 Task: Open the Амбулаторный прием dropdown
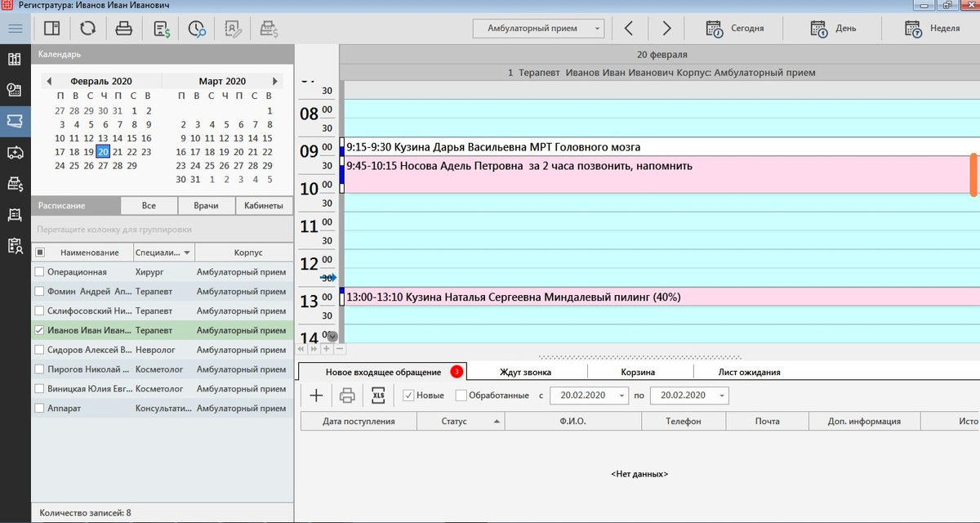click(539, 29)
